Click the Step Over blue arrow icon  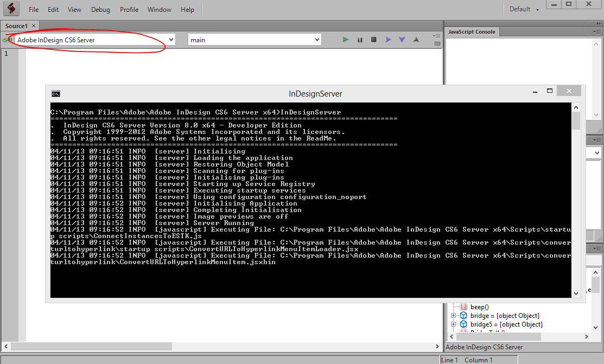388,40
